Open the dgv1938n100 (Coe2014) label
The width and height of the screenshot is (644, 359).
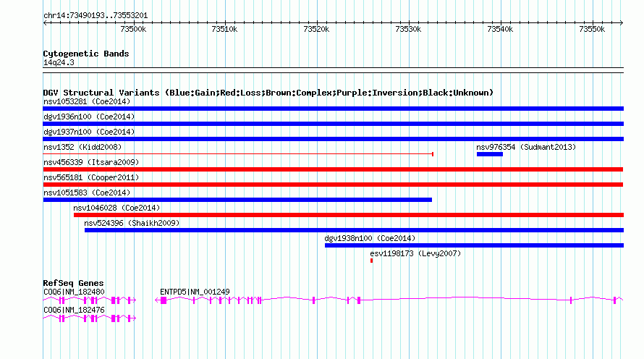pos(370,238)
